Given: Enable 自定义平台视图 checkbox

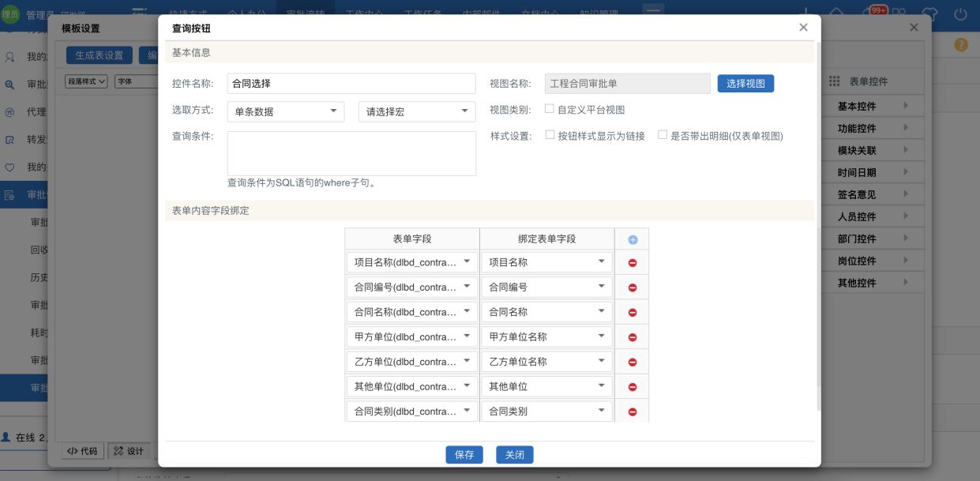Looking at the screenshot, I should pos(550,109).
